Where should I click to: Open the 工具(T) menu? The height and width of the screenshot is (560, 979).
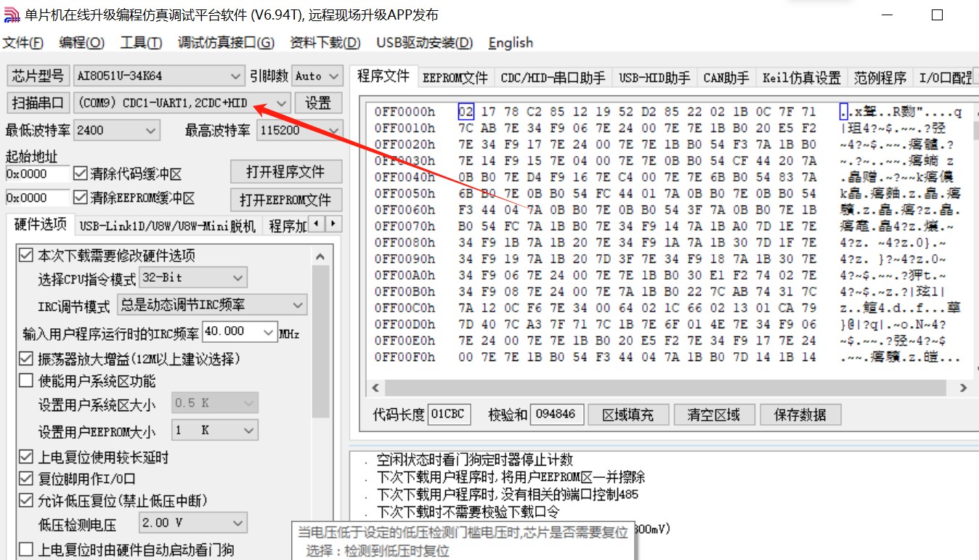coord(141,43)
